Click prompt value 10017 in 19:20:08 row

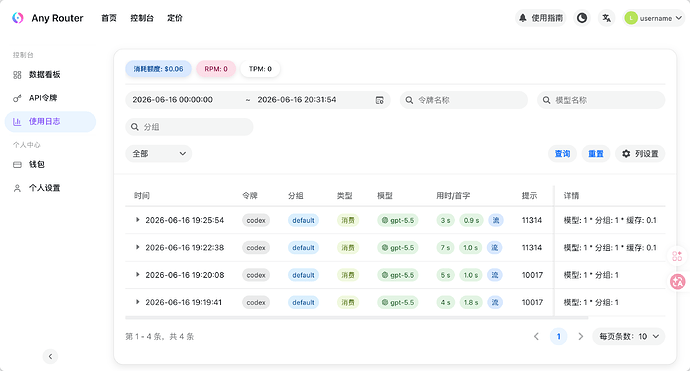pyautogui.click(x=532, y=275)
